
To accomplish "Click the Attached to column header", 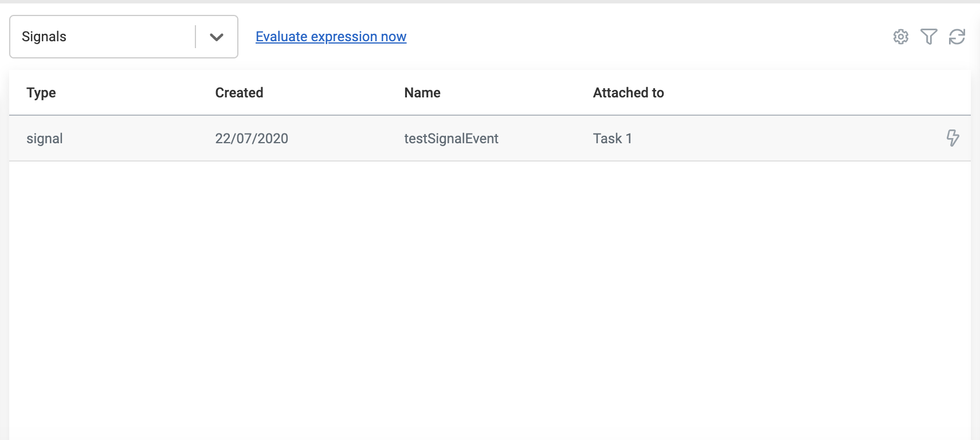I will point(628,93).
